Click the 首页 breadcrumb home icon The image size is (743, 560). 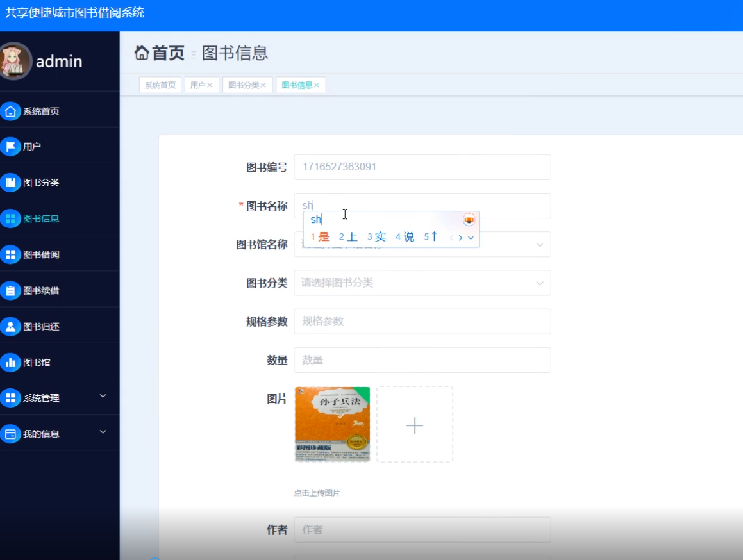point(142,54)
